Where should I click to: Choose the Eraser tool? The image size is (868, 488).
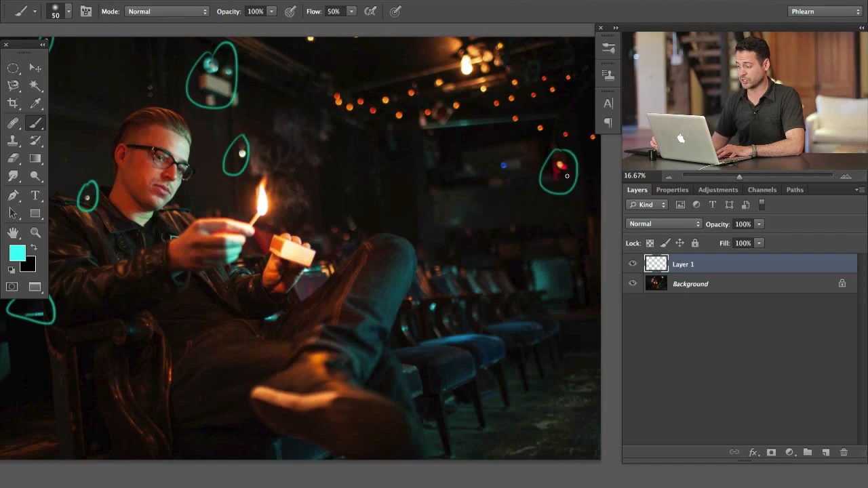13,158
